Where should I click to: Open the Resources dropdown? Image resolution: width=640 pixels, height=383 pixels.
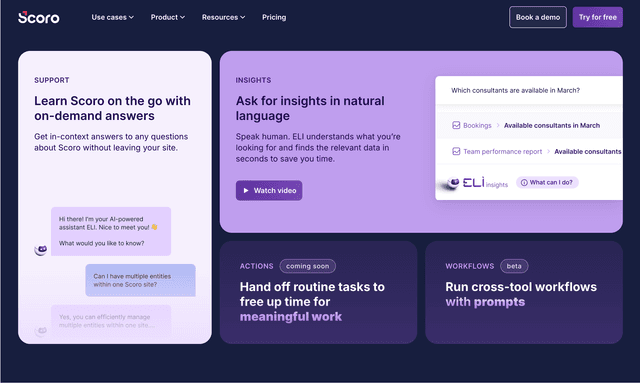223,17
